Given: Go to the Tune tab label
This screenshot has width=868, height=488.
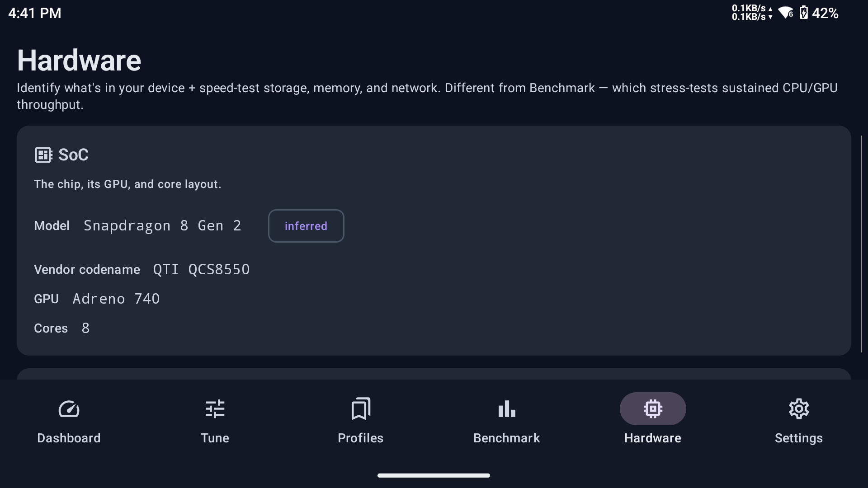Looking at the screenshot, I should point(215,438).
